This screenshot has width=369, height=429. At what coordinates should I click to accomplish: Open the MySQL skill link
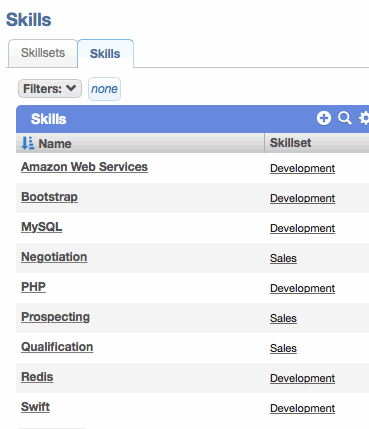click(x=42, y=227)
